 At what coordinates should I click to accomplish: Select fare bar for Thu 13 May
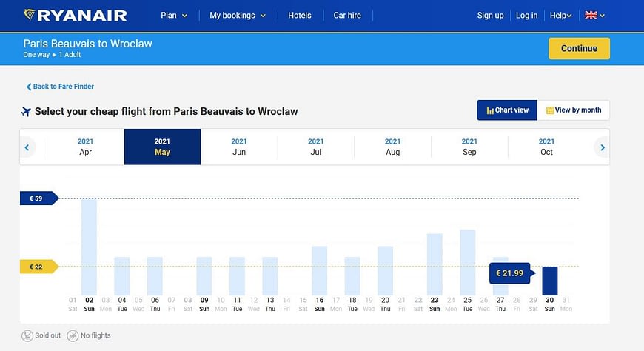click(270, 276)
